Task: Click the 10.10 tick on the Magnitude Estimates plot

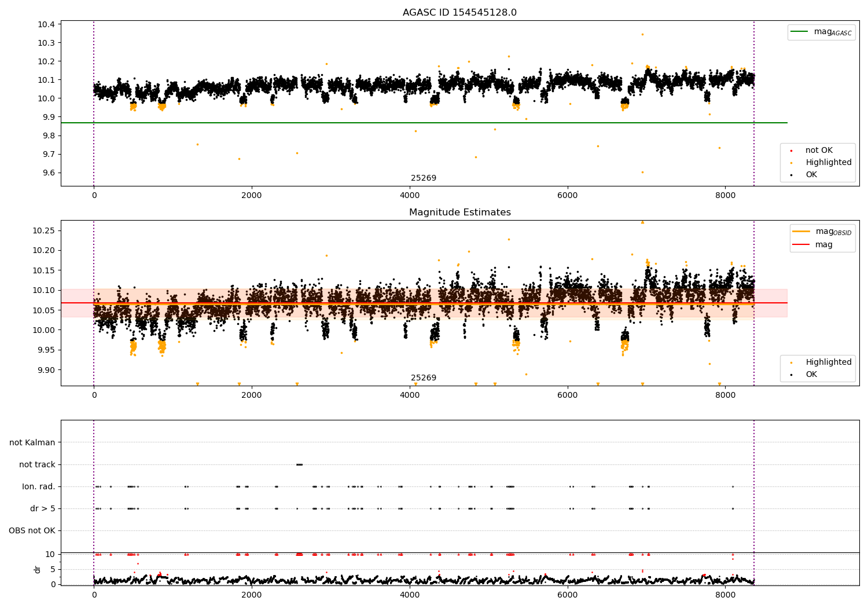Action: (44, 290)
